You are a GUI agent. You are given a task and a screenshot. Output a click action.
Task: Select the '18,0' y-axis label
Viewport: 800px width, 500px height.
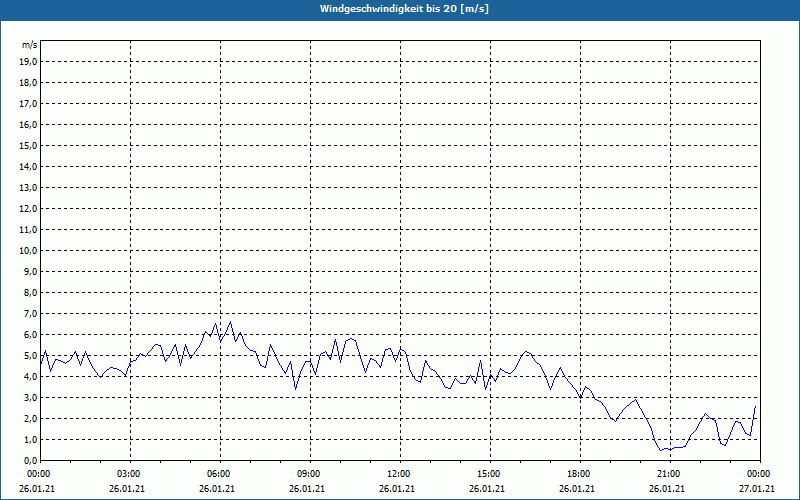[x=28, y=83]
